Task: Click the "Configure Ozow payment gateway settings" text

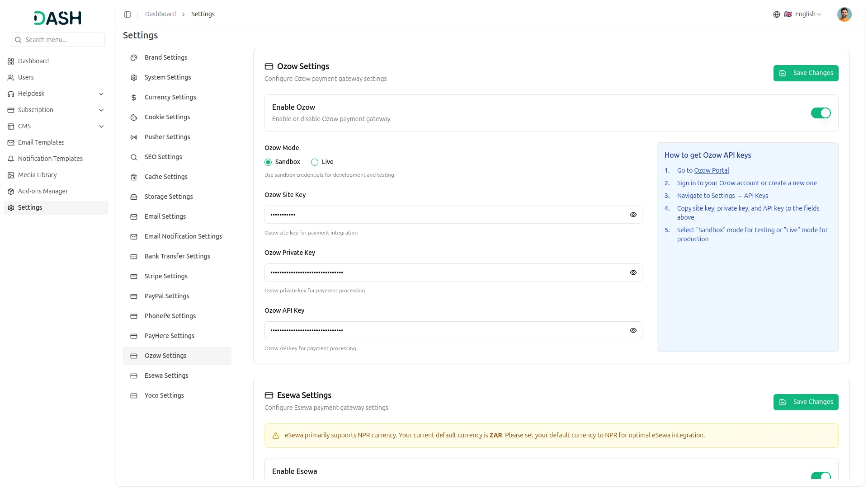Action: coord(325,79)
